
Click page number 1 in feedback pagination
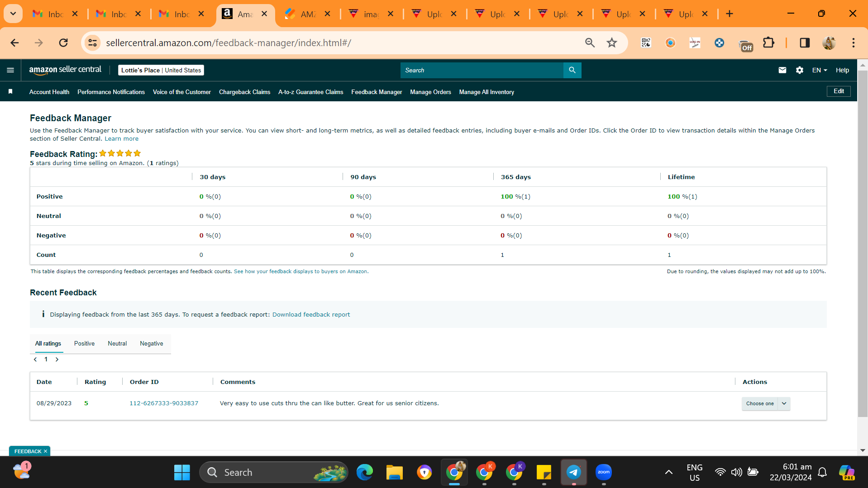click(x=46, y=360)
